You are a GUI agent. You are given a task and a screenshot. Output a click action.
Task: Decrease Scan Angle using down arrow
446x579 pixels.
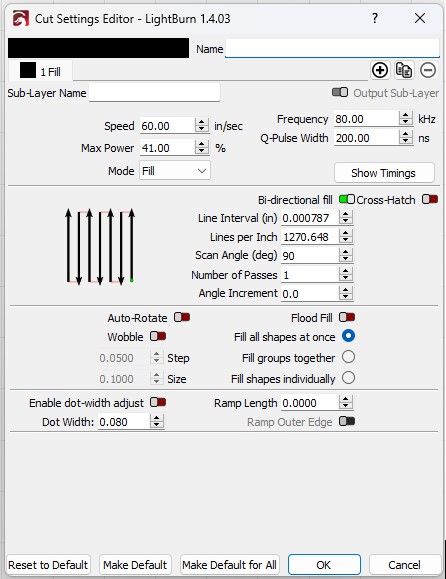point(346,259)
